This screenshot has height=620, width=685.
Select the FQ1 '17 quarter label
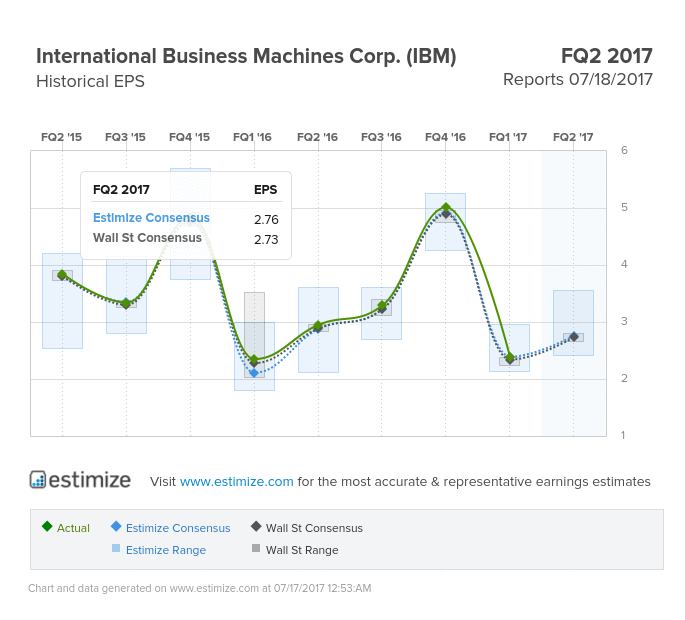click(x=508, y=137)
